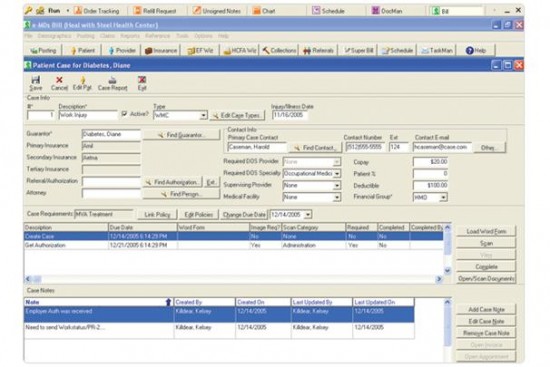550x367 pixels.
Task: Click the Schedule button in Bill toolbar
Action: pyautogui.click(x=397, y=51)
